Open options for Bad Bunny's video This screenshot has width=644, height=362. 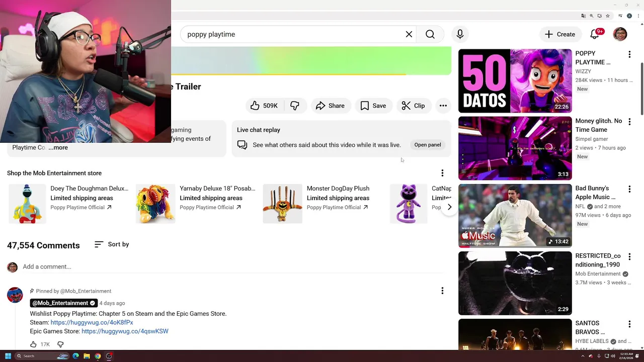point(629,189)
